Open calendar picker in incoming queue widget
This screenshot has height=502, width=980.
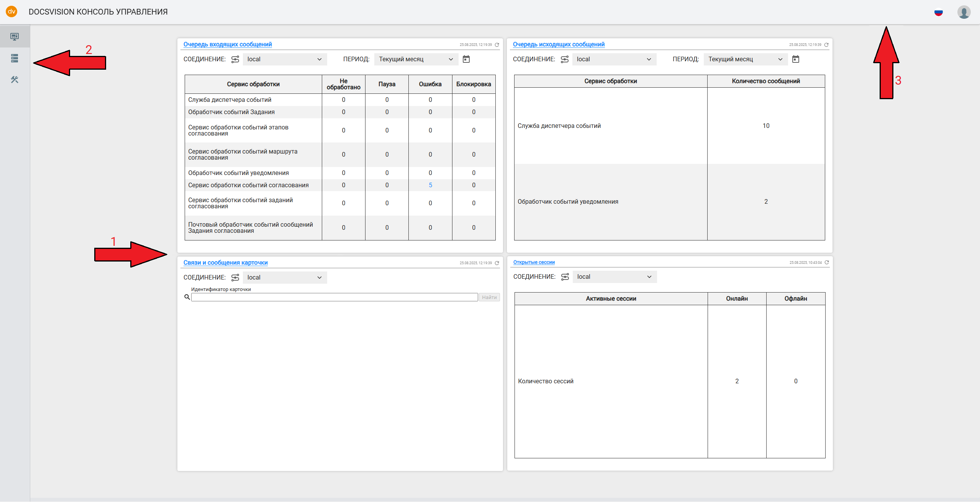466,59
